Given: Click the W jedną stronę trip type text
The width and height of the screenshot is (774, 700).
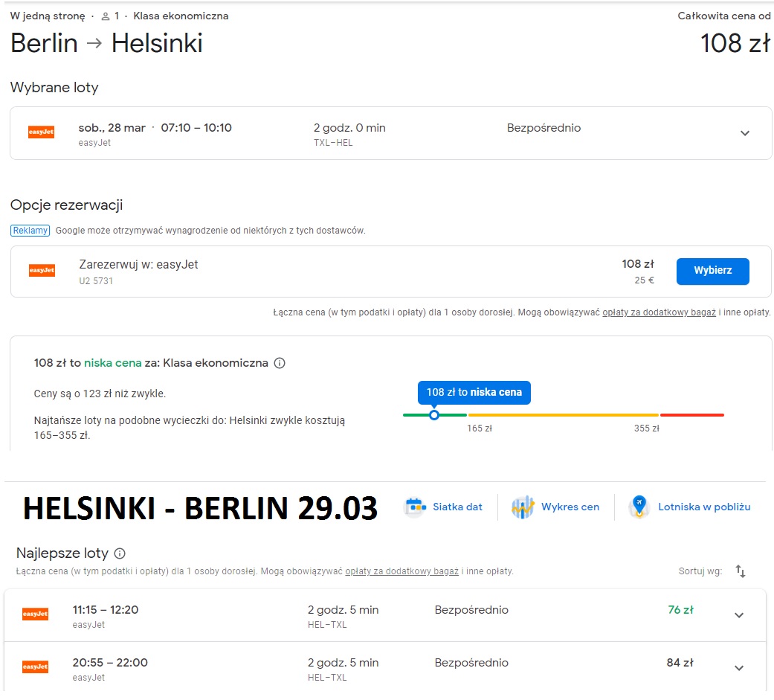Looking at the screenshot, I should point(48,16).
